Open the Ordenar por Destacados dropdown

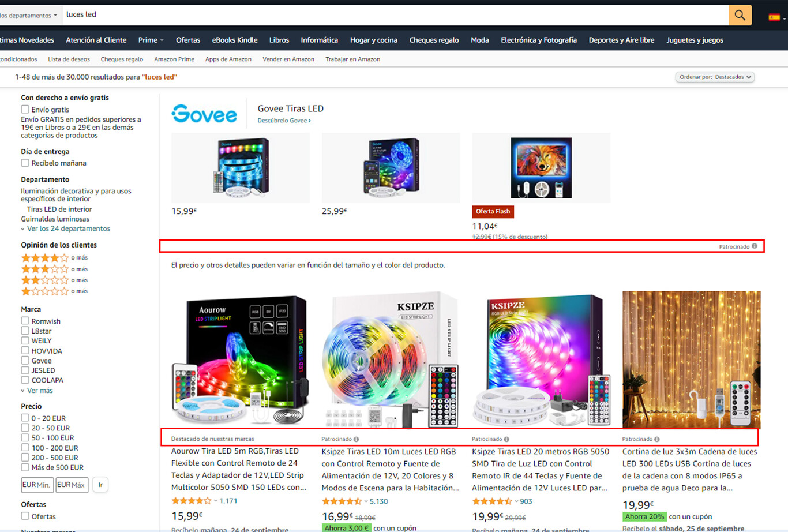point(715,77)
